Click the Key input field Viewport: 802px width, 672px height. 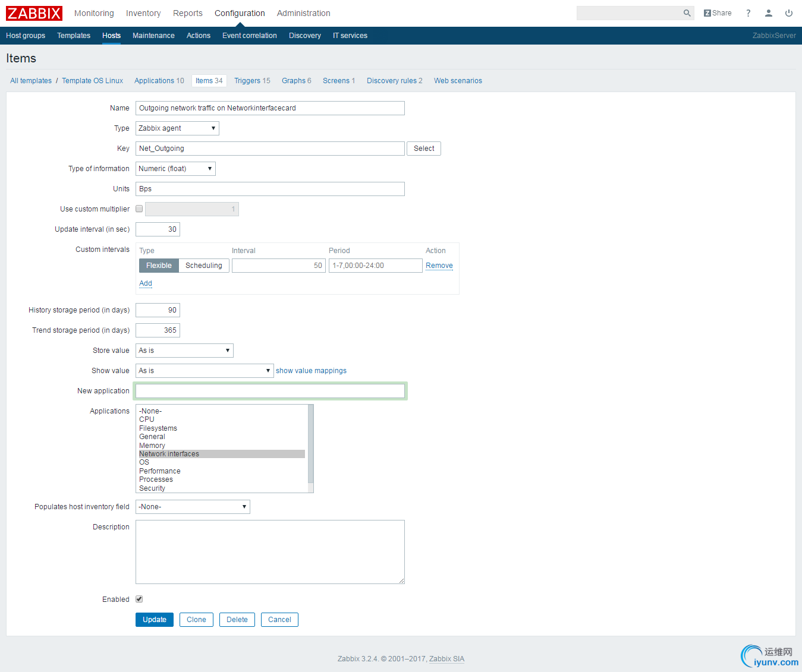(270, 149)
